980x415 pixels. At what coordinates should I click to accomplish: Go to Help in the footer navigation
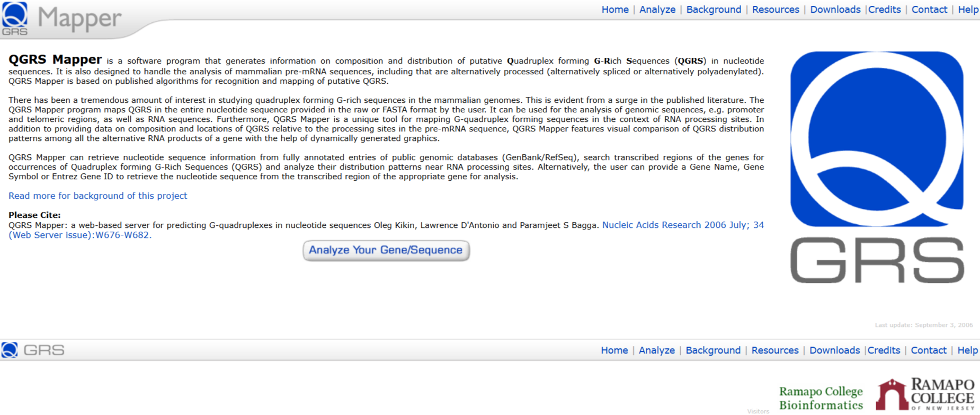(968, 350)
